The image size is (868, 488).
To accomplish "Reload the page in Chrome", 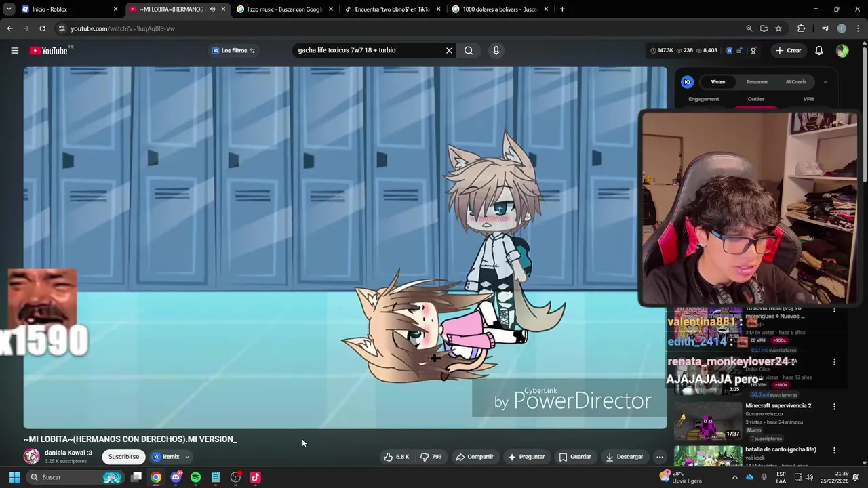I will [42, 28].
